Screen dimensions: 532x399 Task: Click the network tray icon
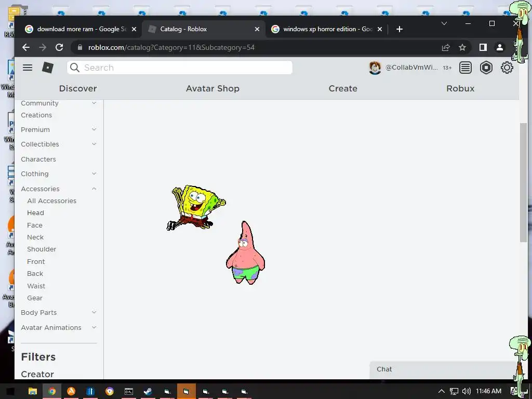click(x=454, y=391)
